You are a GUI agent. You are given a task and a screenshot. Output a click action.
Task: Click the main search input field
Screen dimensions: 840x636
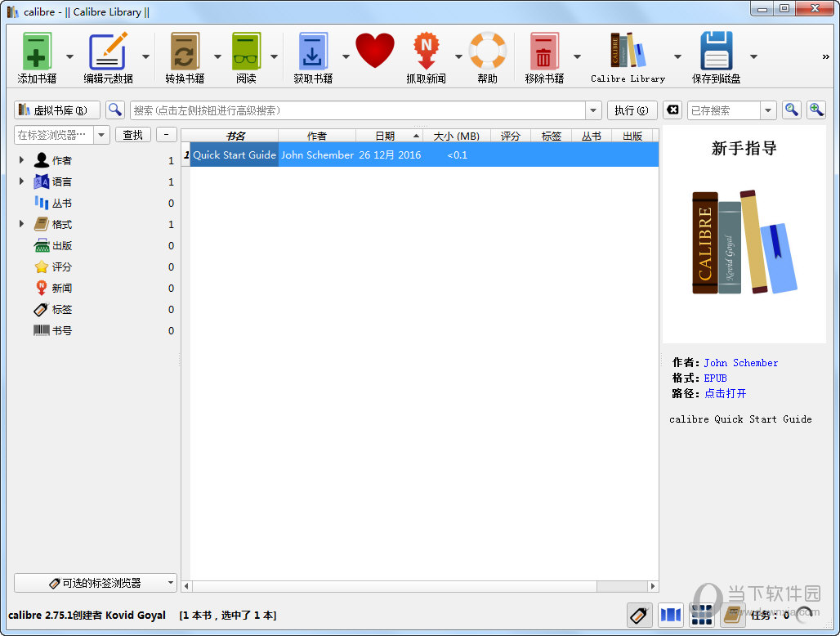point(358,110)
